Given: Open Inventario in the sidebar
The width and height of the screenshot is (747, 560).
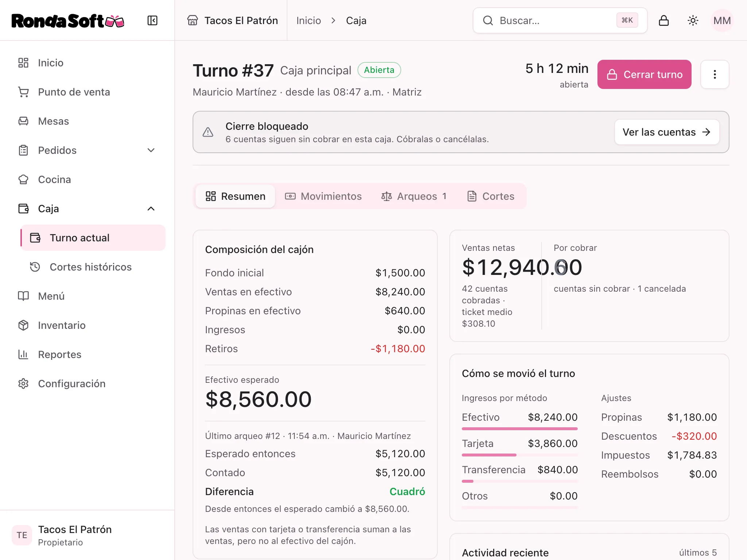Looking at the screenshot, I should [x=88, y=325].
